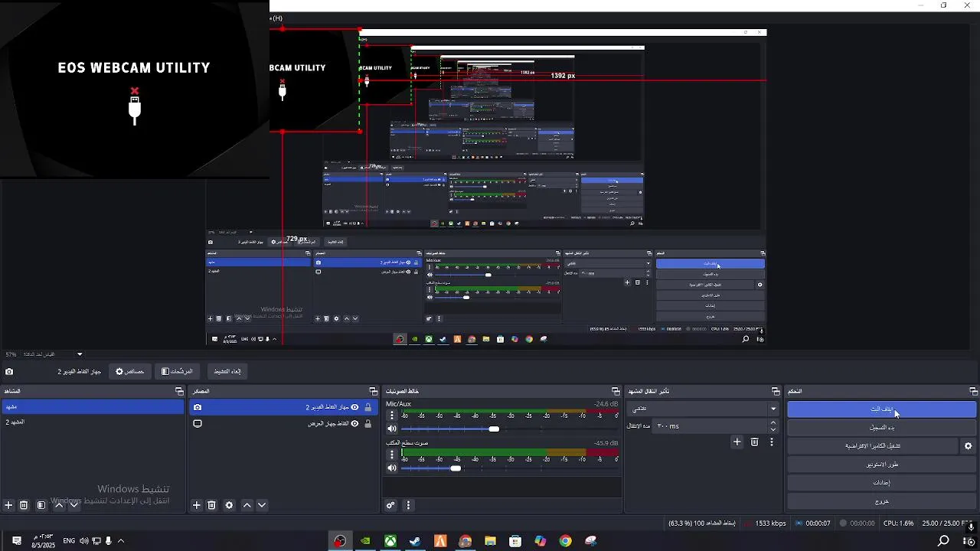Pop out the Scenes dock panel
980x551 pixels.
[179, 392]
